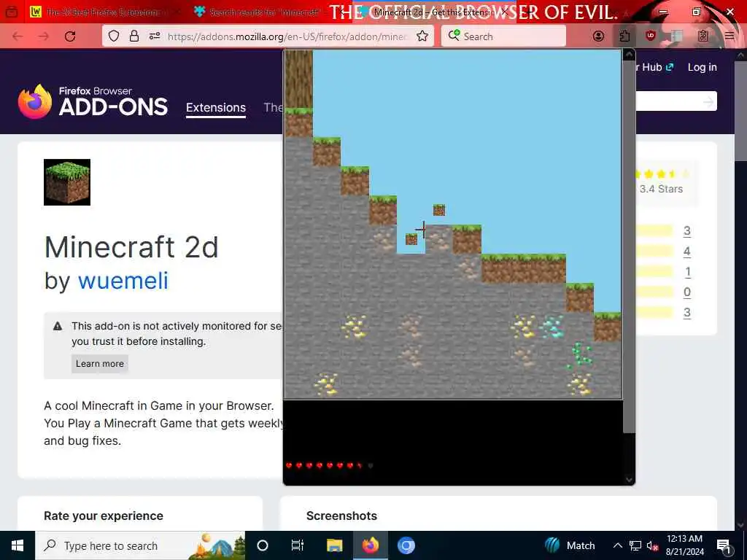Open the author link wuemeli

(x=123, y=281)
